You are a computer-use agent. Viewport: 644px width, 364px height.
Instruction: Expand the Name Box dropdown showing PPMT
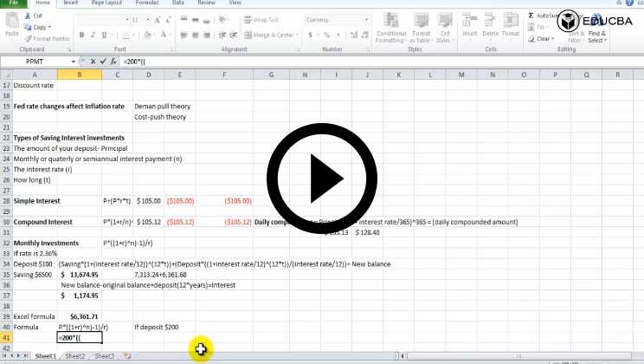pos(73,62)
